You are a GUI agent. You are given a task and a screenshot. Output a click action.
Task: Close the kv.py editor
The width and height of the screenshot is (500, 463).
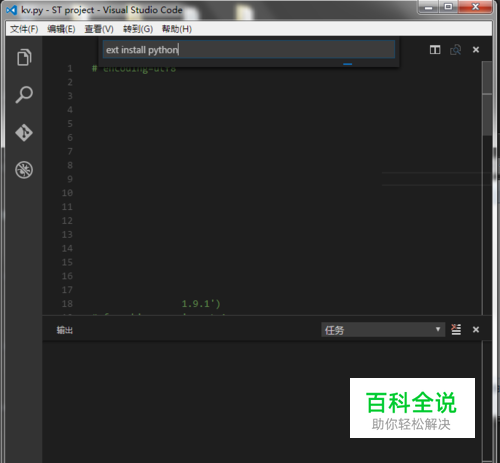click(476, 50)
